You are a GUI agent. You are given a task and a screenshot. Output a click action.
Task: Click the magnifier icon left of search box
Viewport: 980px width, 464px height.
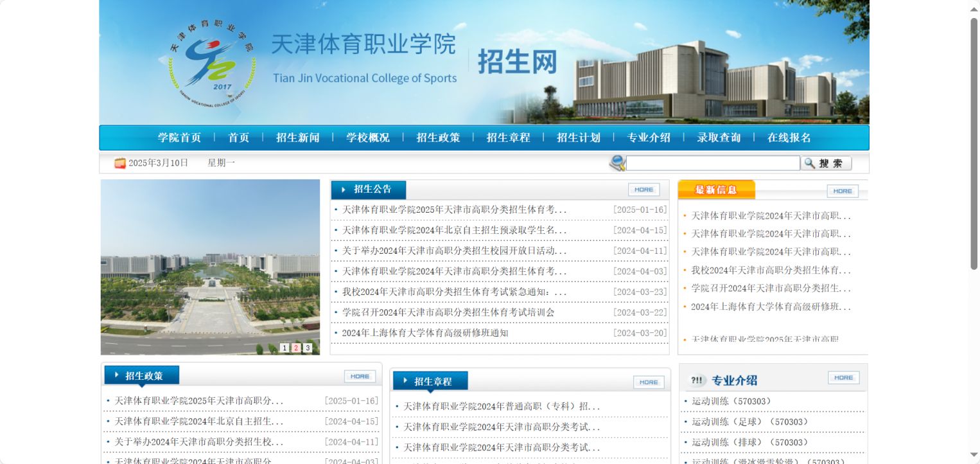coord(617,163)
